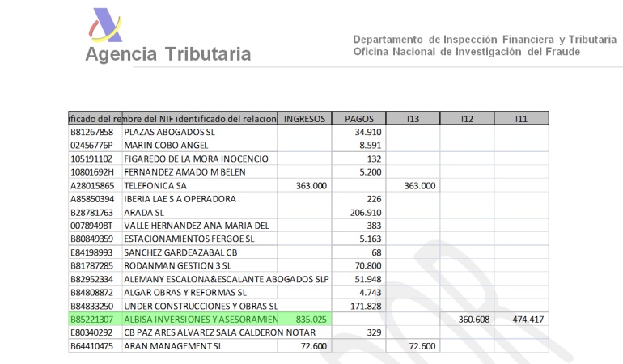Image resolution: width=623 pixels, height=364 pixels.
Task: Select the NIF identificado name column header
Action: pos(200,118)
